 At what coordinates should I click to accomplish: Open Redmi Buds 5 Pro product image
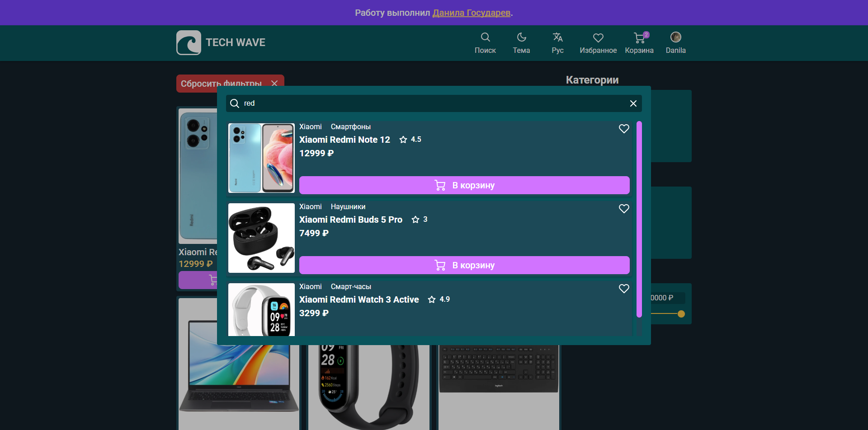click(x=261, y=238)
